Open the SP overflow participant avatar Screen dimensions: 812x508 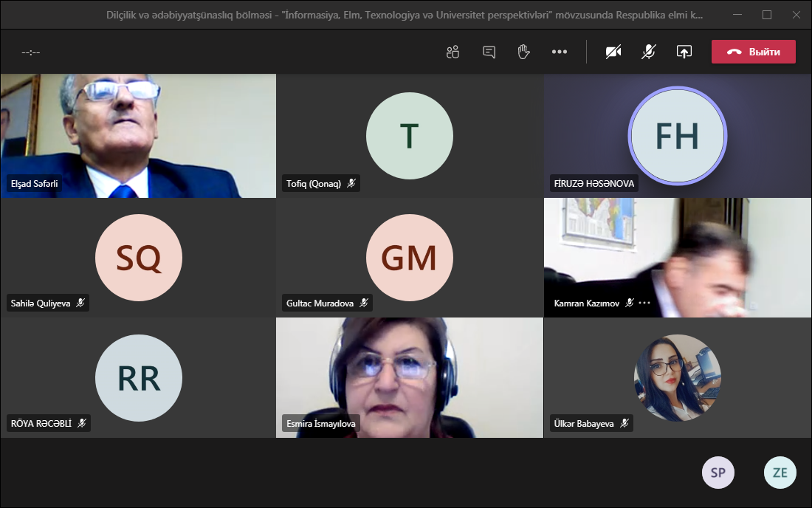(x=718, y=473)
